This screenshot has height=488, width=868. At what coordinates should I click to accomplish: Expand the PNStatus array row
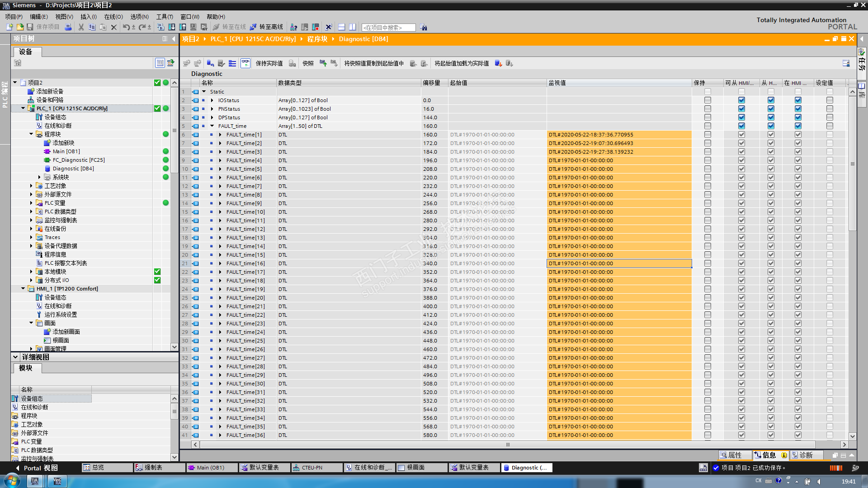(212, 109)
